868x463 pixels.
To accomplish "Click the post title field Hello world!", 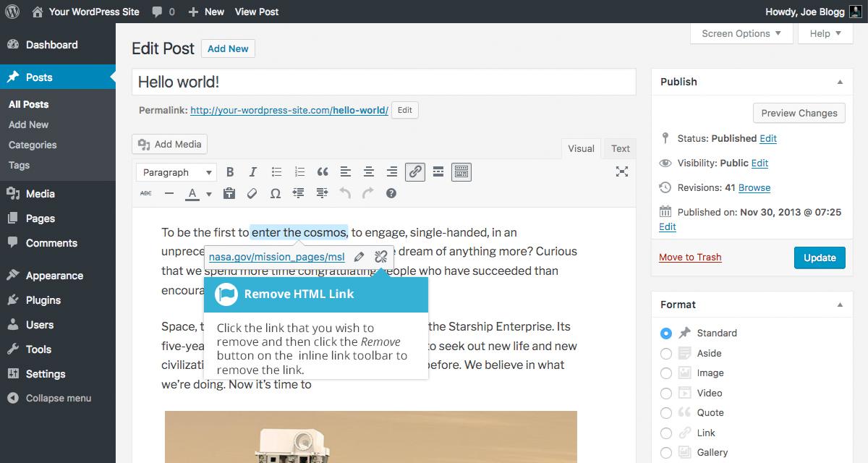I will tap(384, 82).
